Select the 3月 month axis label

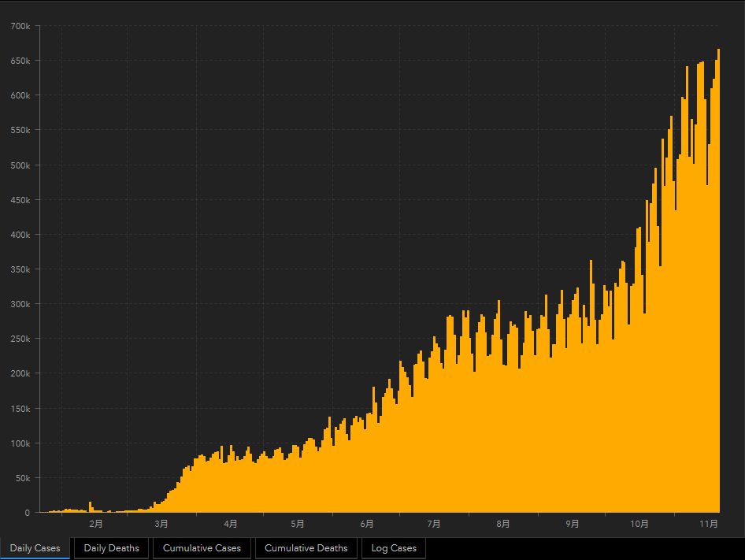(161, 524)
